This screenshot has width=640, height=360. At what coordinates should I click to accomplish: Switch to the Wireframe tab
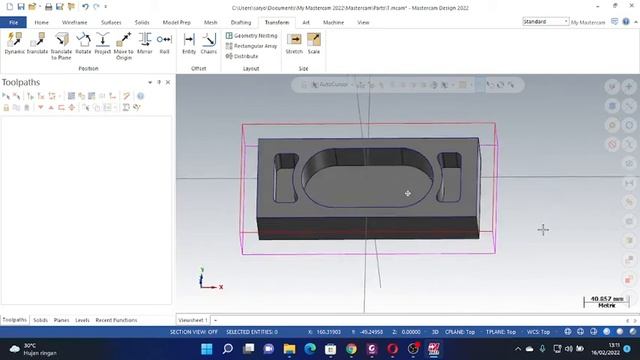point(74,22)
